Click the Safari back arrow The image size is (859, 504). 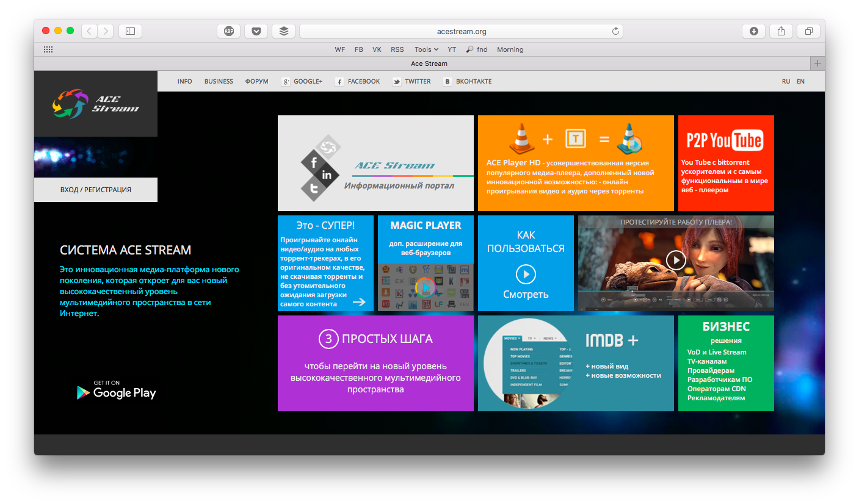point(89,31)
